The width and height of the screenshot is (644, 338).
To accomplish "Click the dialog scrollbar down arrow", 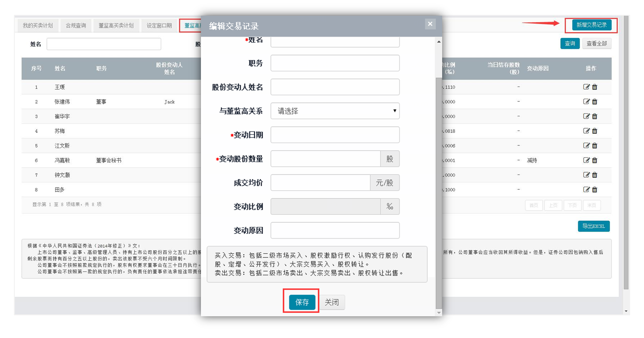I will pos(439,313).
